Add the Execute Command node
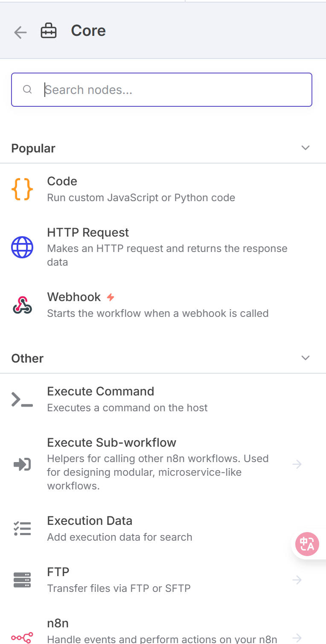The height and width of the screenshot is (644, 326). tap(163, 399)
